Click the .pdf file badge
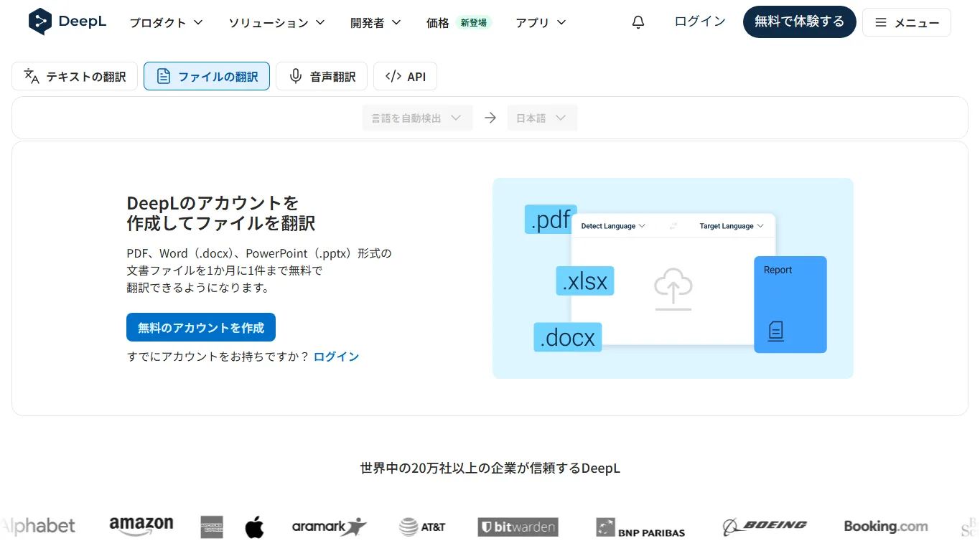 click(x=551, y=220)
